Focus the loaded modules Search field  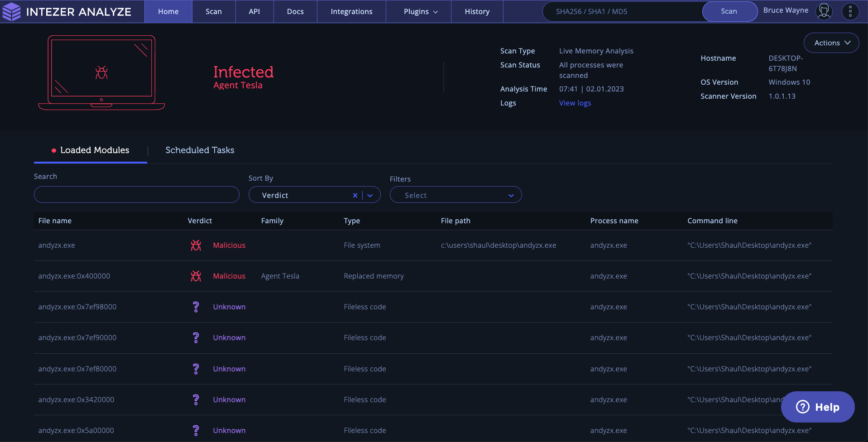[136, 195]
